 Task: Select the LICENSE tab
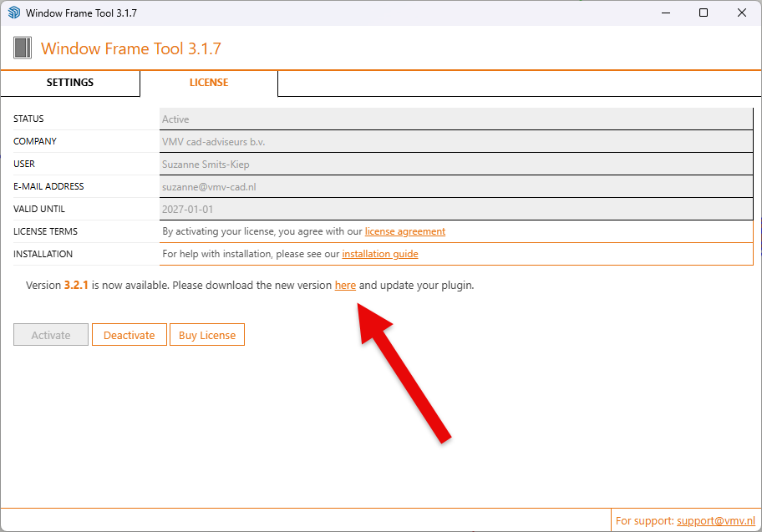click(209, 83)
